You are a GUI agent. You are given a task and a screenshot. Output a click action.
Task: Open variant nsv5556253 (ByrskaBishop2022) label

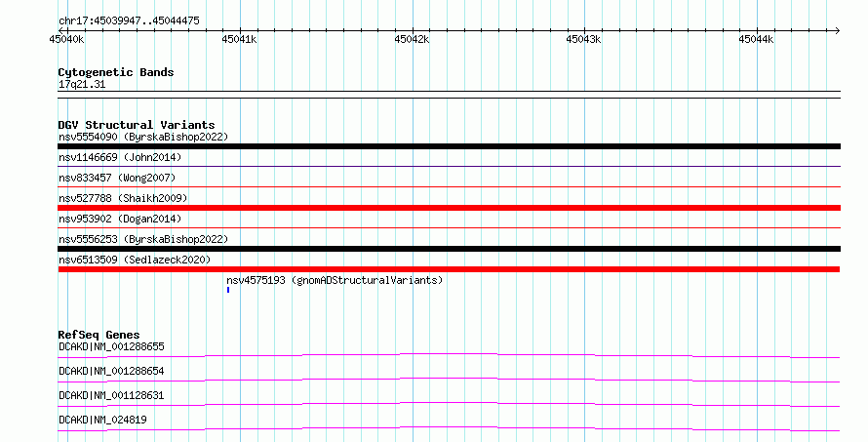click(x=143, y=239)
